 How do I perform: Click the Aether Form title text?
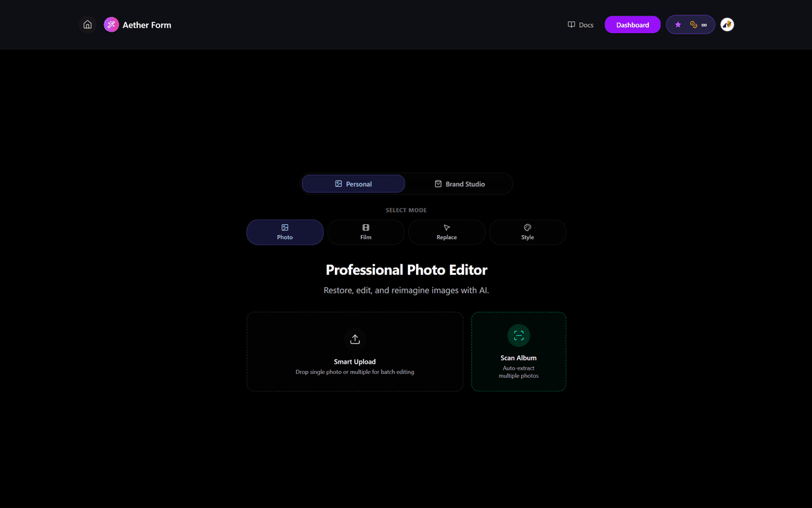pyautogui.click(x=146, y=24)
